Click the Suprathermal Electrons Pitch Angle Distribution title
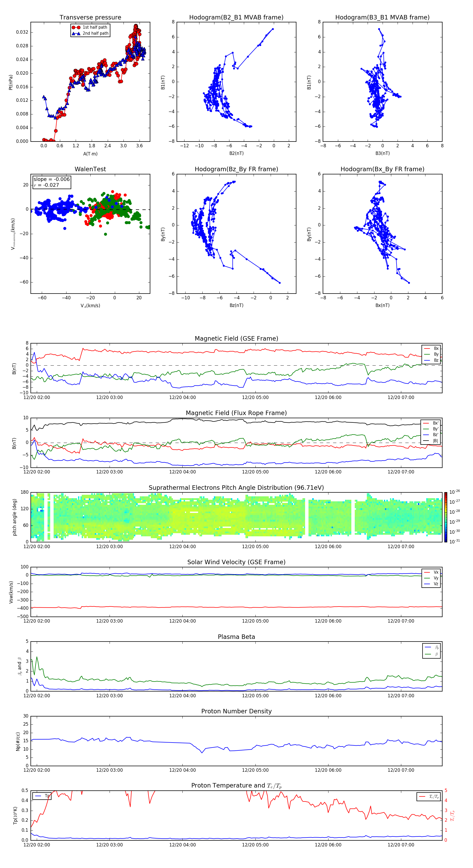The image size is (473, 868). click(x=236, y=488)
